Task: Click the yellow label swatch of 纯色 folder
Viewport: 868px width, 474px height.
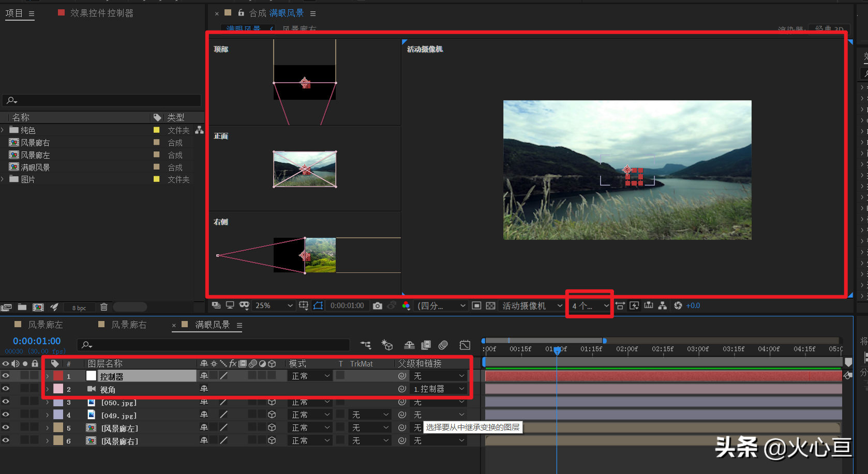Action: 156,130
